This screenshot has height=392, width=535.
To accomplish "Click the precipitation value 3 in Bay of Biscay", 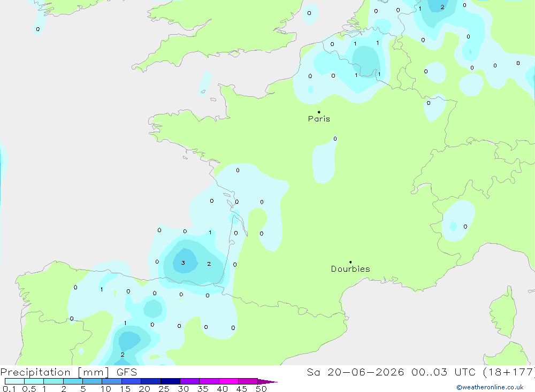I will click(183, 263).
